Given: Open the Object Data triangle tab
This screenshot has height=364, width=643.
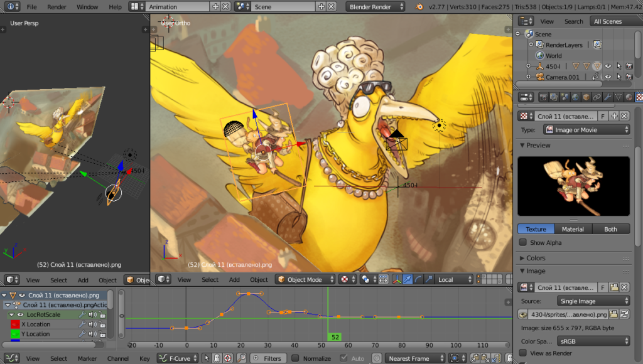Looking at the screenshot, I should [x=618, y=97].
